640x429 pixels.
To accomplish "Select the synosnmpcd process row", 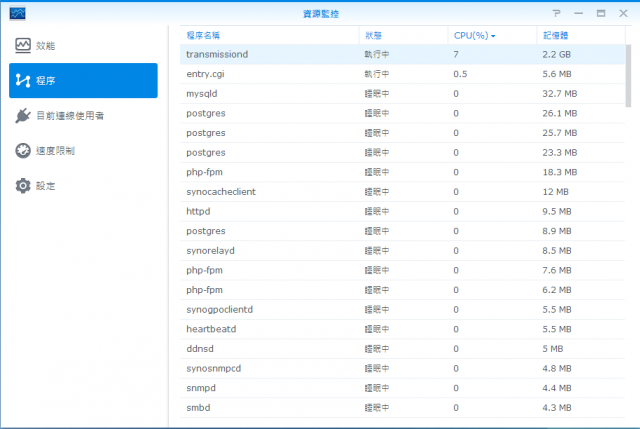I will [x=402, y=368].
